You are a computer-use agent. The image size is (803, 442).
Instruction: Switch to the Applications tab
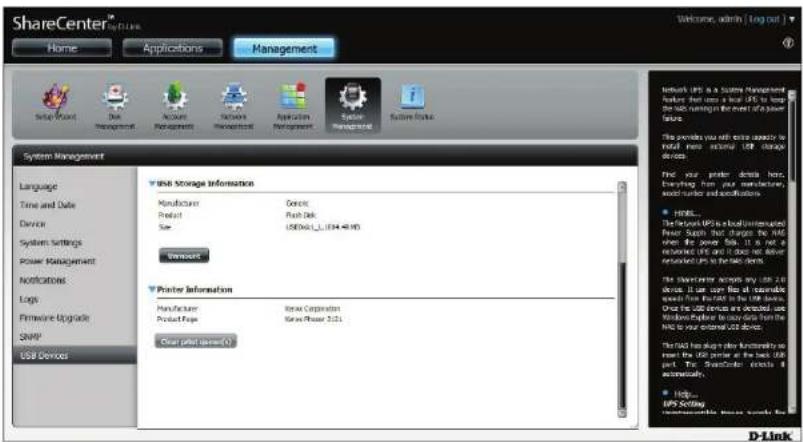[173, 48]
